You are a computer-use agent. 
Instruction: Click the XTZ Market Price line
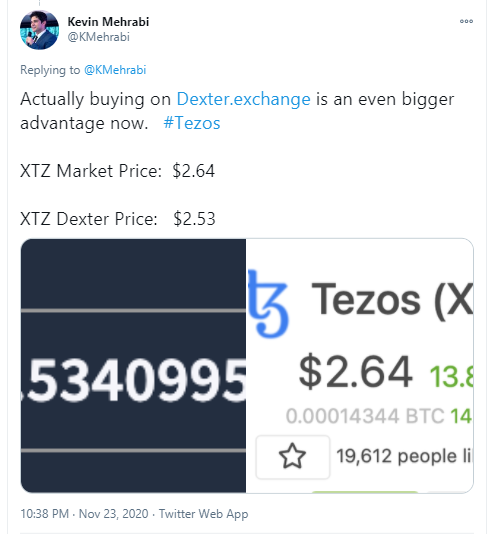tap(117, 171)
